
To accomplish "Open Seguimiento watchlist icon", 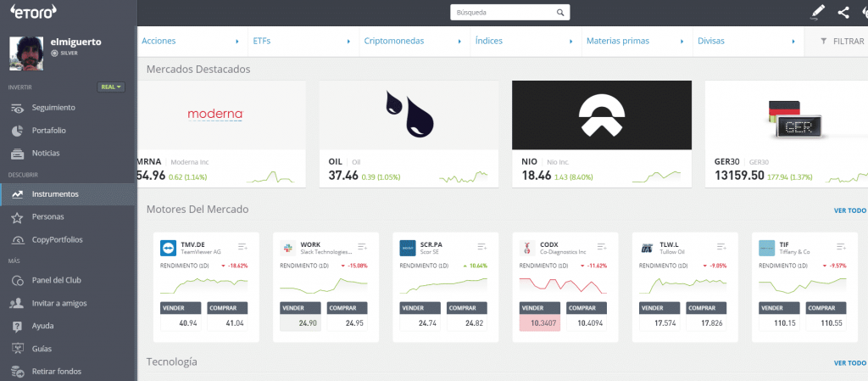I will (17, 108).
